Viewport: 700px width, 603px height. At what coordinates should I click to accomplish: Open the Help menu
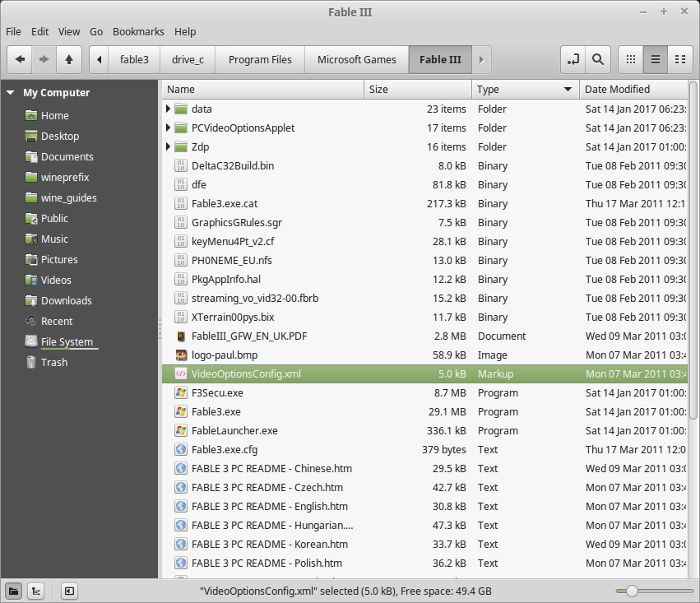click(x=185, y=32)
